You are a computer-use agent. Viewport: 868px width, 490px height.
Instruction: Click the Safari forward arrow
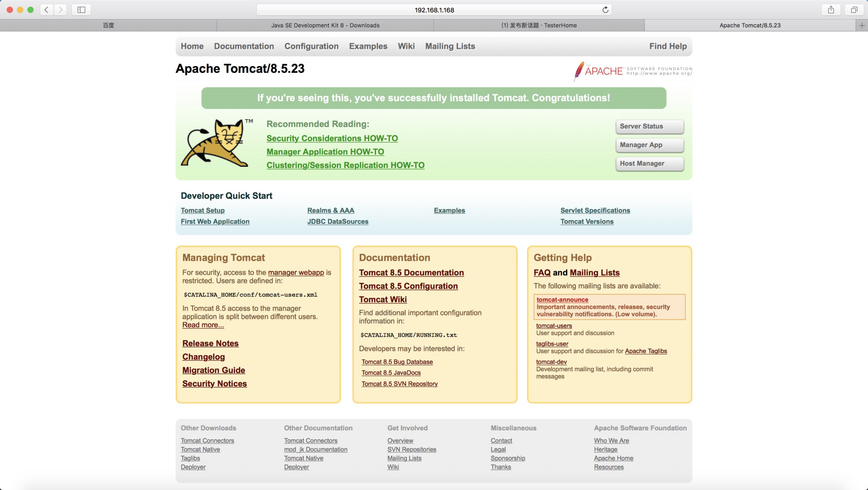pyautogui.click(x=60, y=9)
